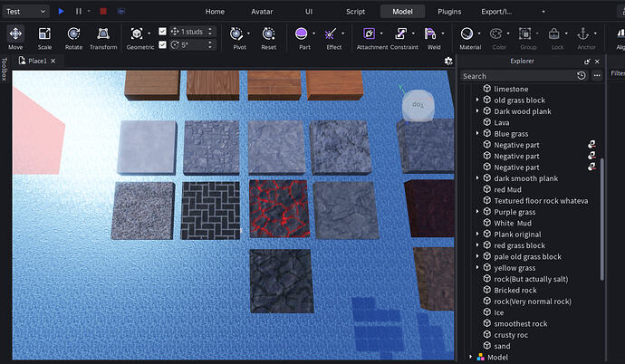Expand the Model folder in Explorer
Viewport: 625px width, 364px height.
click(470, 357)
